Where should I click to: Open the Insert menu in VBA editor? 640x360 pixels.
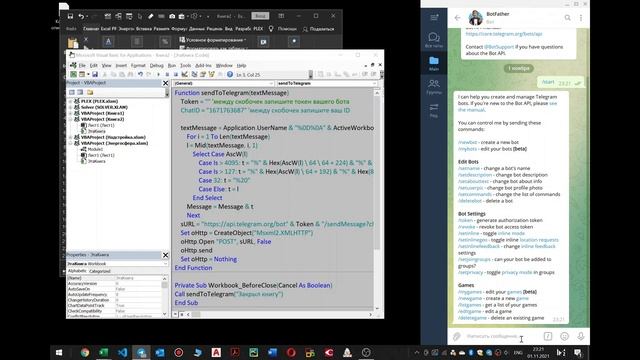(121, 65)
